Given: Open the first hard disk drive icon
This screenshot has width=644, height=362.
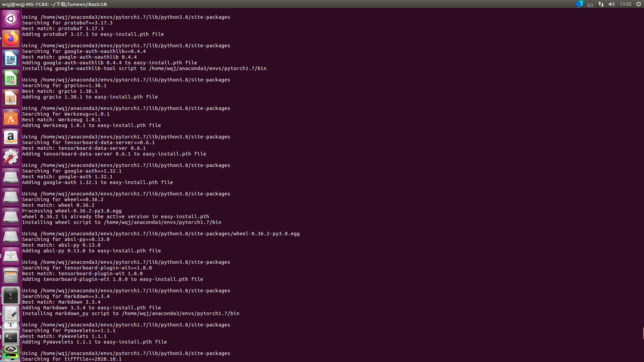Looking at the screenshot, I should point(11,177).
